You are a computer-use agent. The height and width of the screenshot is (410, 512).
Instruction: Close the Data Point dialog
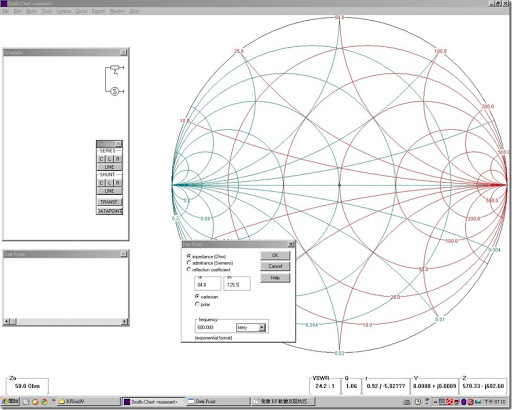[x=291, y=244]
